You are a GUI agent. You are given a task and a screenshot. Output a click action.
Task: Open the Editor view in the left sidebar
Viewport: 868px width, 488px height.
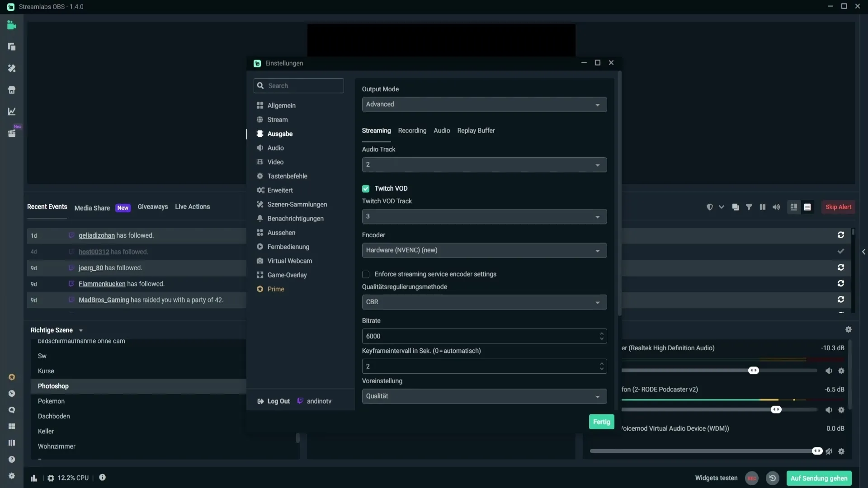[12, 25]
